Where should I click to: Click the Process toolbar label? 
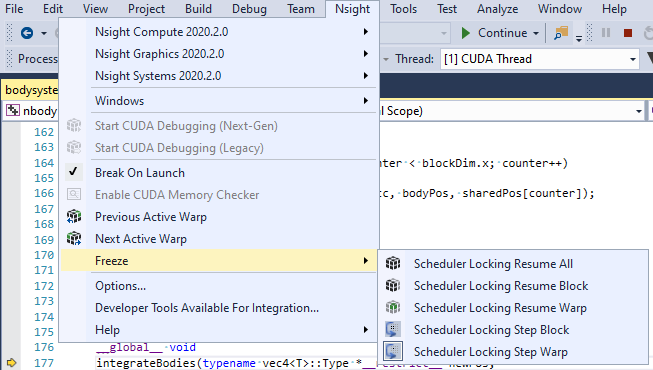coord(37,59)
